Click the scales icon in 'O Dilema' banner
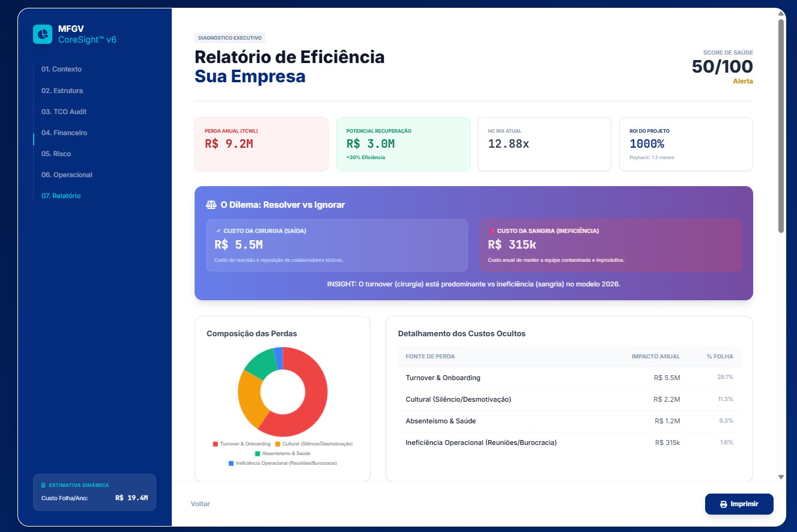The width and height of the screenshot is (797, 532). [x=210, y=204]
